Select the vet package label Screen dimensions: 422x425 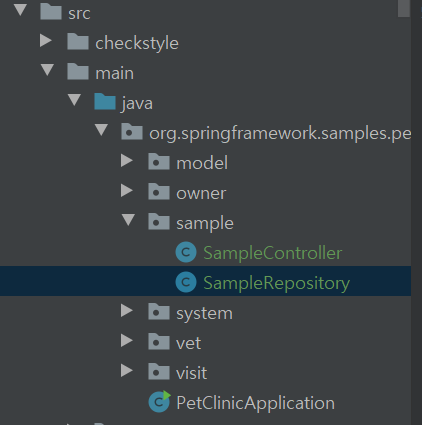pyautogui.click(x=188, y=343)
